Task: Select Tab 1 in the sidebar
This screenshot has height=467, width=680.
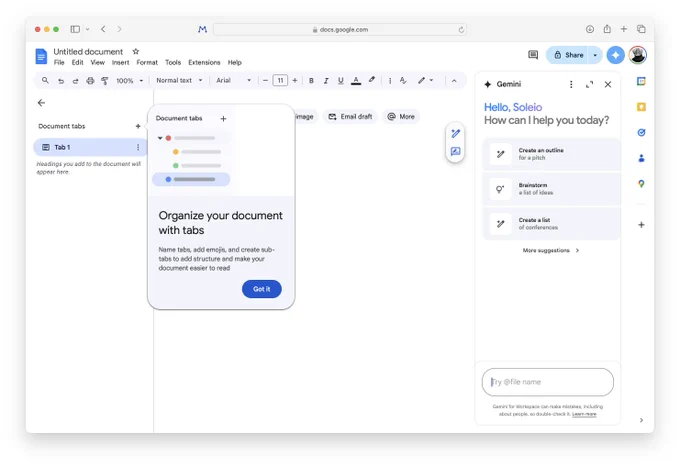Action: tap(90, 147)
